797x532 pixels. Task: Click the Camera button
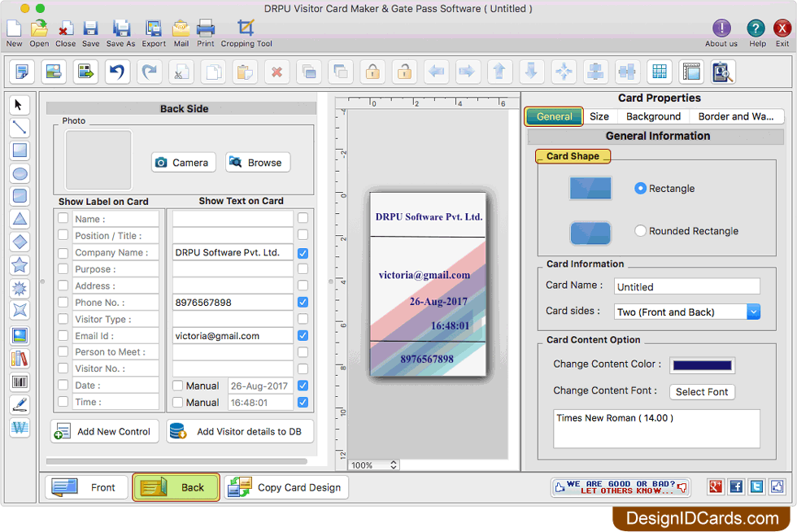(184, 163)
